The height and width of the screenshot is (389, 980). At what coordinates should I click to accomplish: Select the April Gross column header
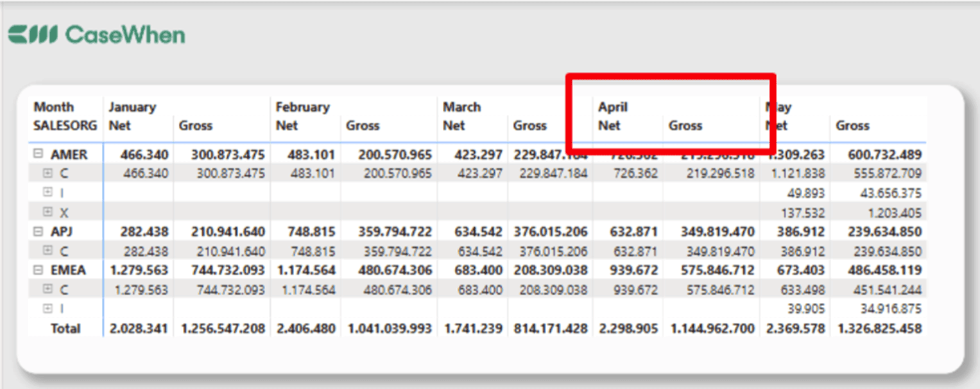685,126
